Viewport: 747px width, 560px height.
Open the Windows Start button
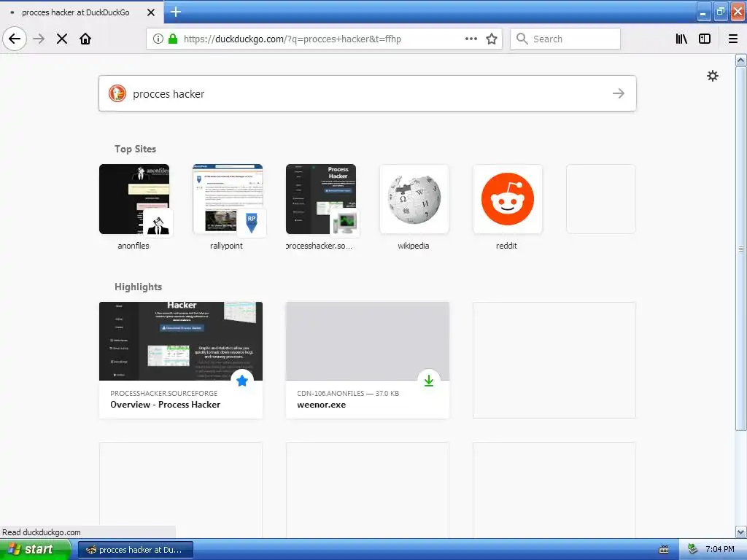(35, 550)
